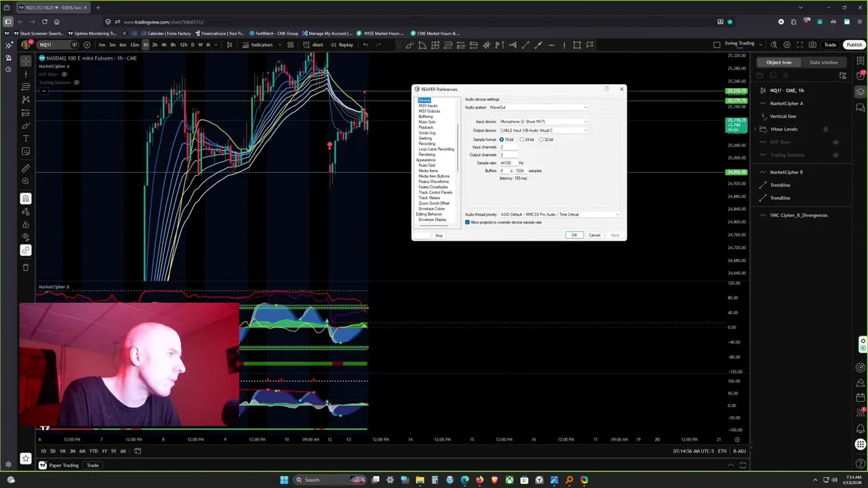Viewport: 868px width, 488px height.
Task: Expand the more timeframes dropdown arrow
Action: click(216, 45)
